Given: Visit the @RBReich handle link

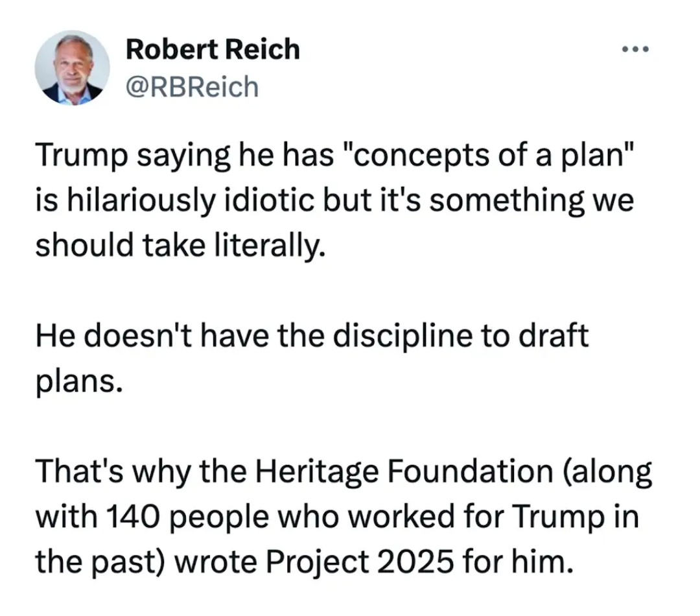Looking at the screenshot, I should 192,87.
